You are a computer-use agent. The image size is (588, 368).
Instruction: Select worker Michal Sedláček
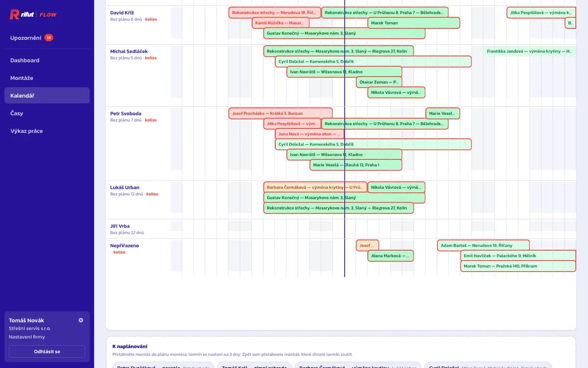coord(129,52)
